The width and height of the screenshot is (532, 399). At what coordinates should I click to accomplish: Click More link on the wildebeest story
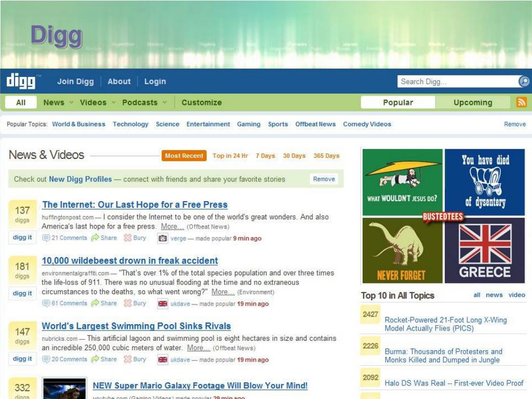[223, 292]
